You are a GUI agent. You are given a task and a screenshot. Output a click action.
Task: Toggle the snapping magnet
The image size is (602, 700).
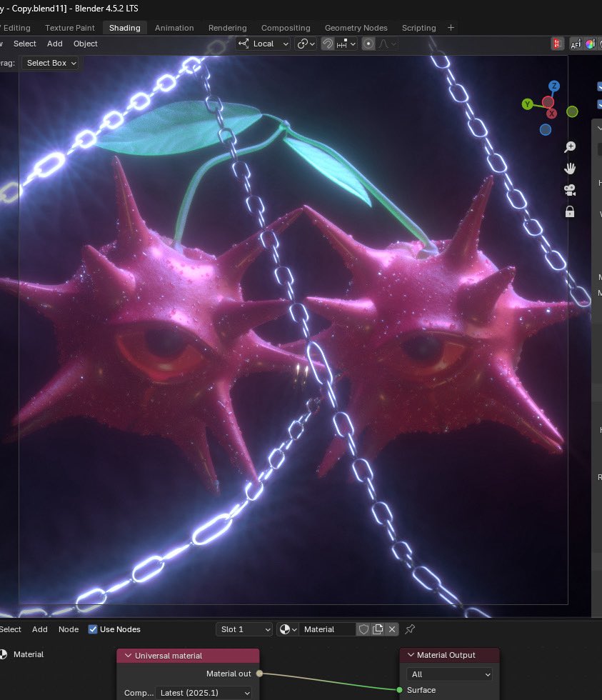pyautogui.click(x=328, y=44)
